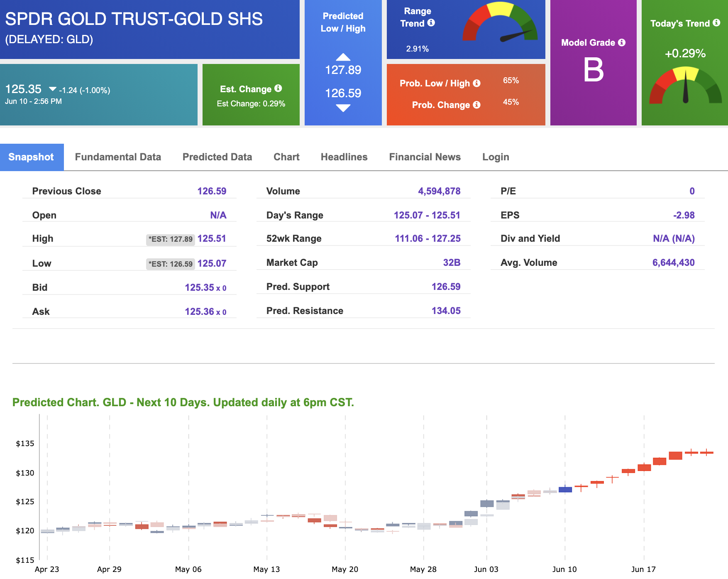Click the Est Change: 0.29% text
The width and height of the screenshot is (728, 579).
pyautogui.click(x=251, y=104)
